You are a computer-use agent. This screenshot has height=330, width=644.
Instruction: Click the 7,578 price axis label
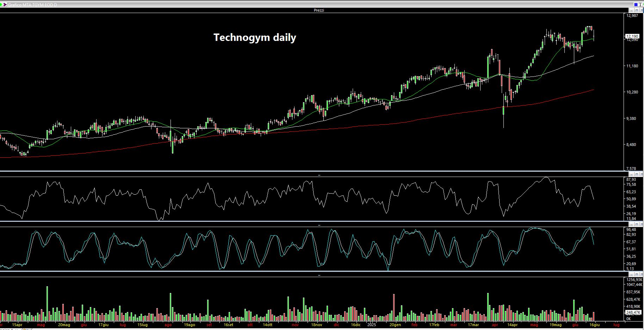pyautogui.click(x=632, y=169)
